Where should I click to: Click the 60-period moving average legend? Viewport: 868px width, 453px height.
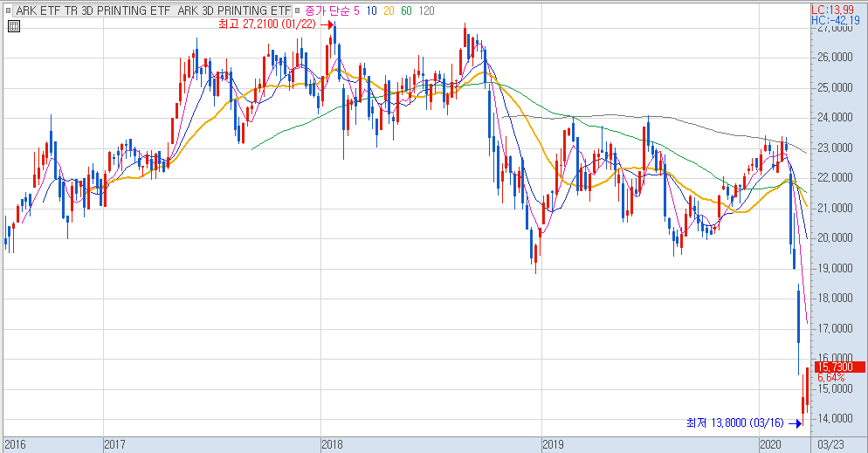coord(406,10)
